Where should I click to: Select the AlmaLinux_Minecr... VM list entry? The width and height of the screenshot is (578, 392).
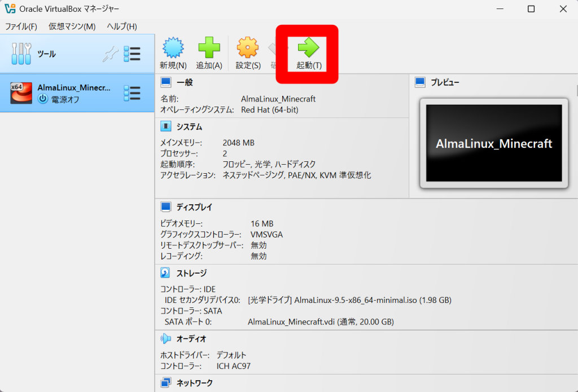[x=77, y=93]
